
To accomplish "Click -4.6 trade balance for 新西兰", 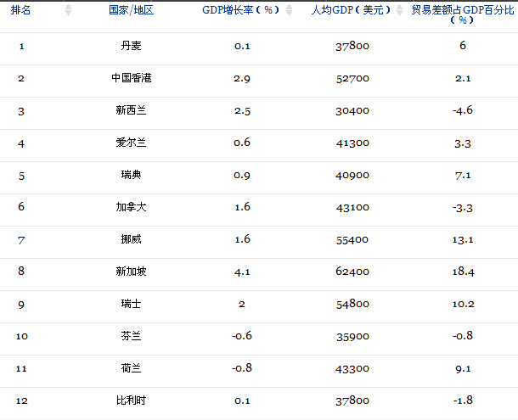I will pos(463,110).
